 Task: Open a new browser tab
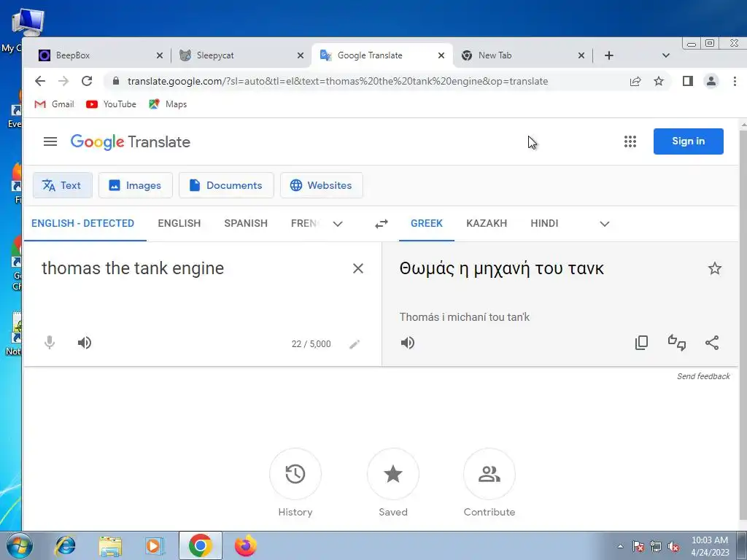coord(608,55)
